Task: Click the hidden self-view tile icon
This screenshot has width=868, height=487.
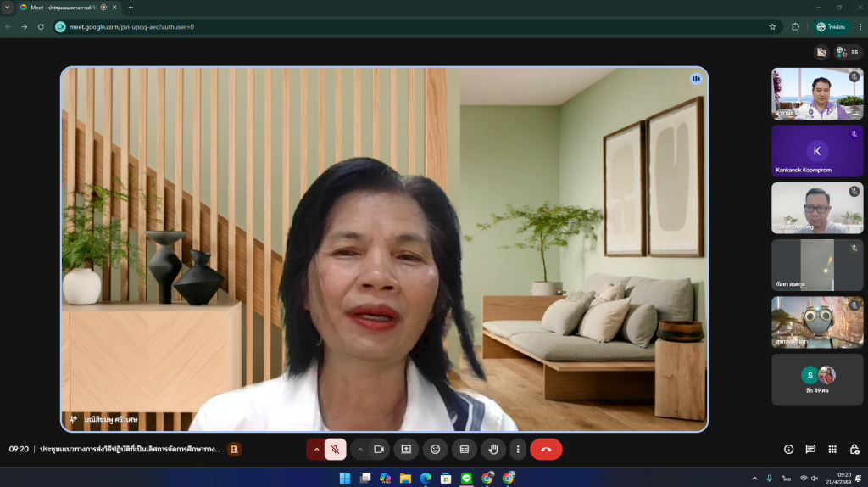Action: pos(821,53)
